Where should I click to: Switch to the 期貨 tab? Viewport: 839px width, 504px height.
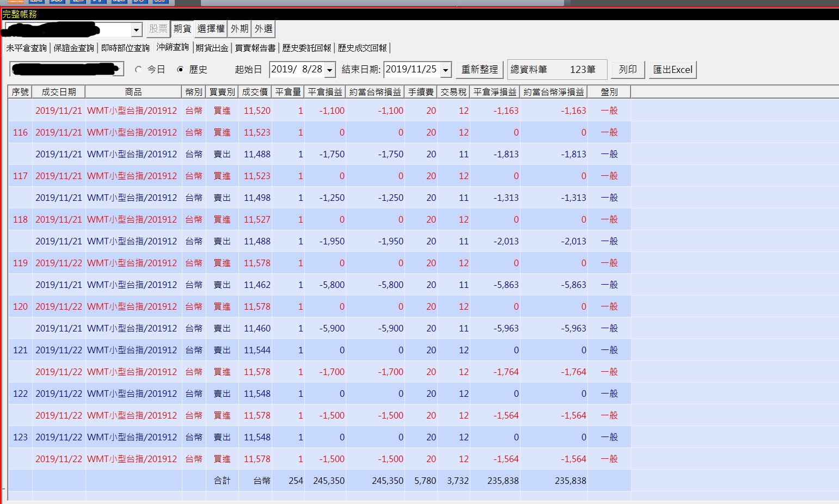point(182,29)
